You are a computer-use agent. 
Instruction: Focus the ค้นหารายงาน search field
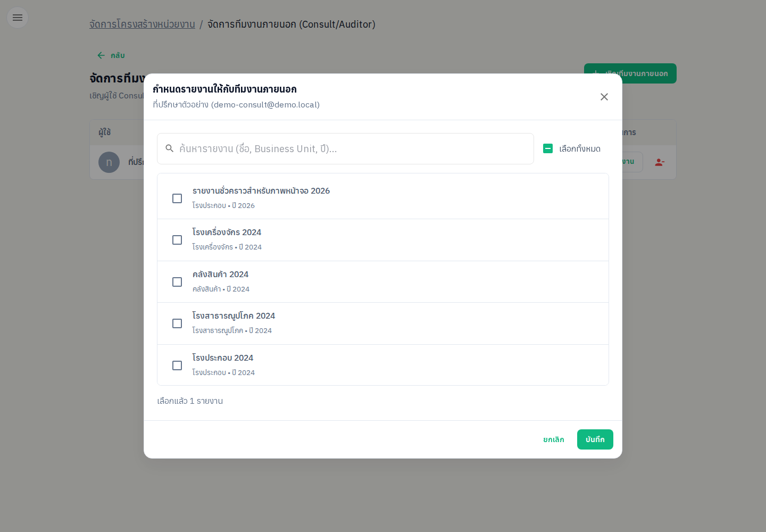(345, 149)
